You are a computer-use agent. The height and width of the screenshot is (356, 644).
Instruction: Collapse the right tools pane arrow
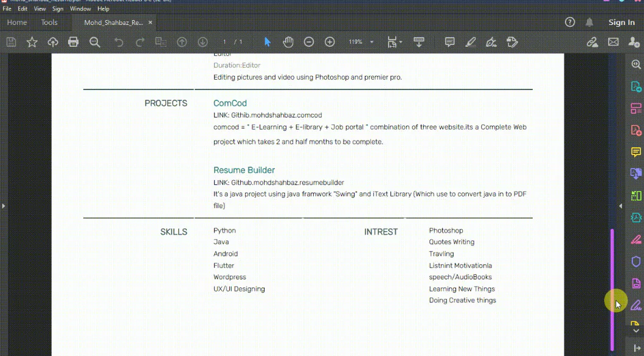point(620,206)
